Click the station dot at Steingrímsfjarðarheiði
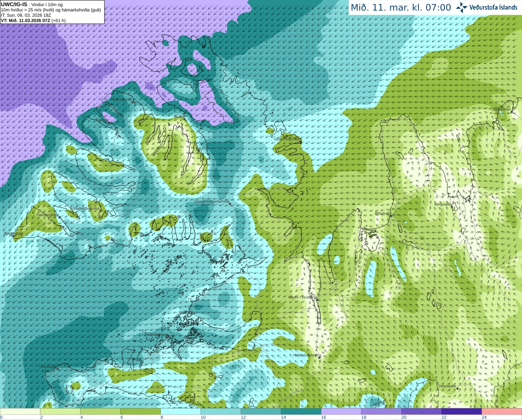Image resolution: width=522 pixels, height=420 pixels. coord(230,203)
